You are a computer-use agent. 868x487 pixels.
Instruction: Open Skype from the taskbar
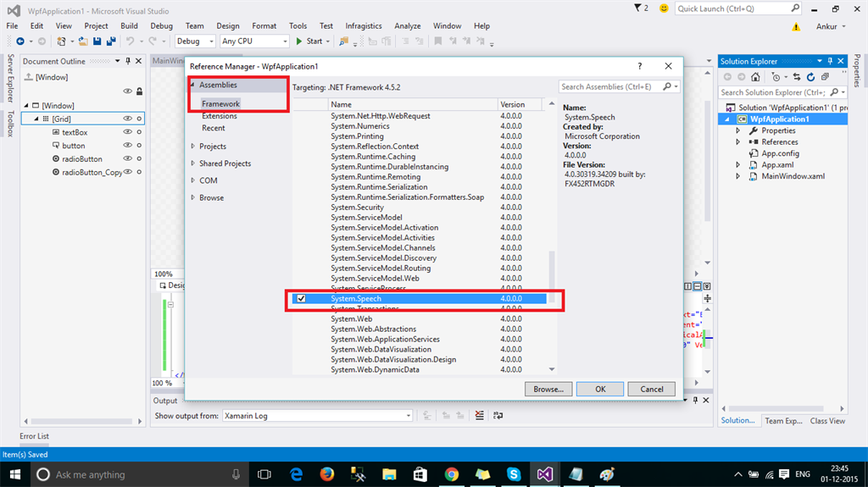click(x=514, y=474)
